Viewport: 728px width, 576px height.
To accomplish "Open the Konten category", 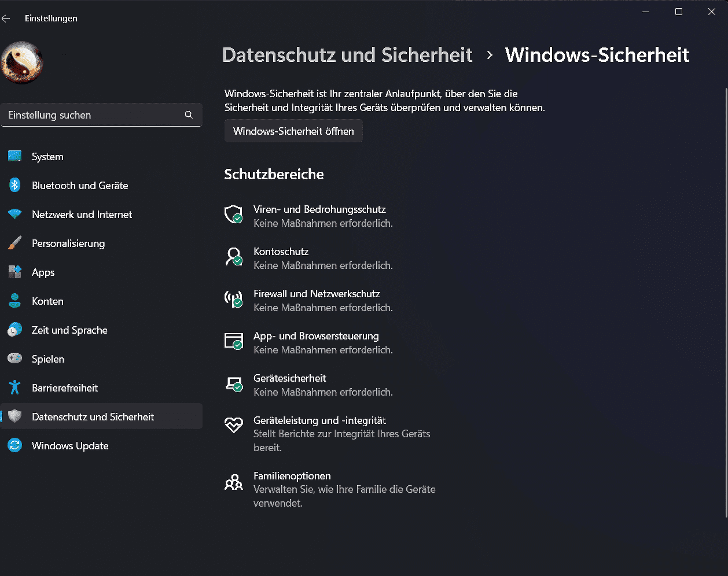I will tap(47, 301).
